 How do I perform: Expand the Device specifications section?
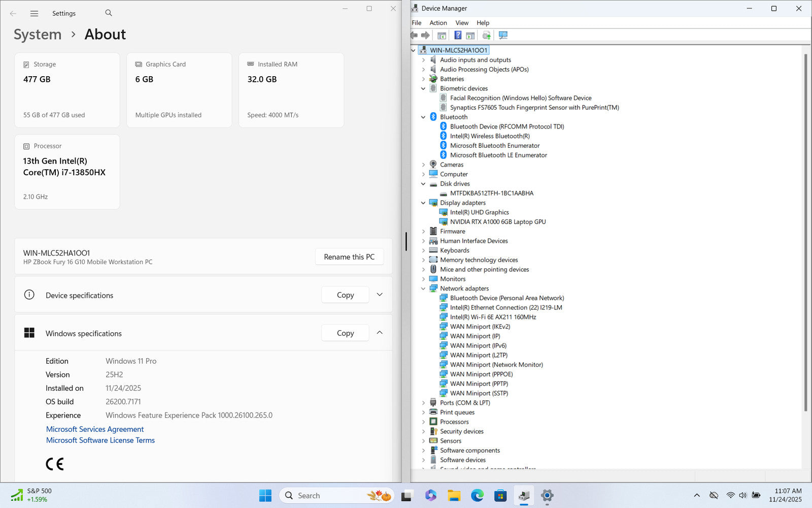coord(380,295)
